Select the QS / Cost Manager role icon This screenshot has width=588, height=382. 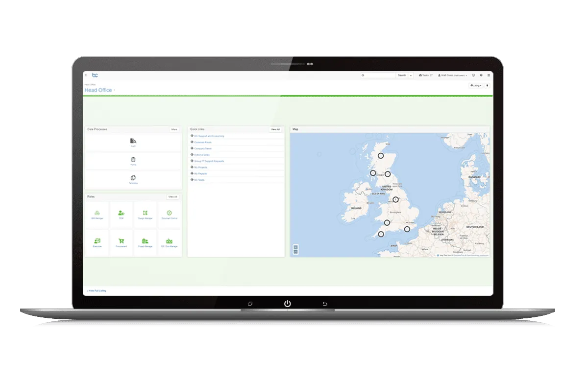pyautogui.click(x=169, y=241)
